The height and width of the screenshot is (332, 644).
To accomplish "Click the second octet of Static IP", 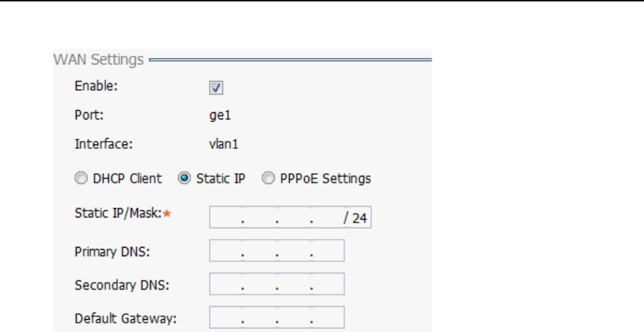I will pyautogui.click(x=260, y=218).
